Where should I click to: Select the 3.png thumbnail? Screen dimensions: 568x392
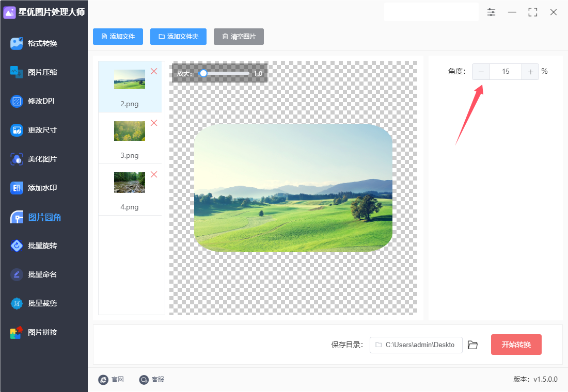pyautogui.click(x=130, y=131)
